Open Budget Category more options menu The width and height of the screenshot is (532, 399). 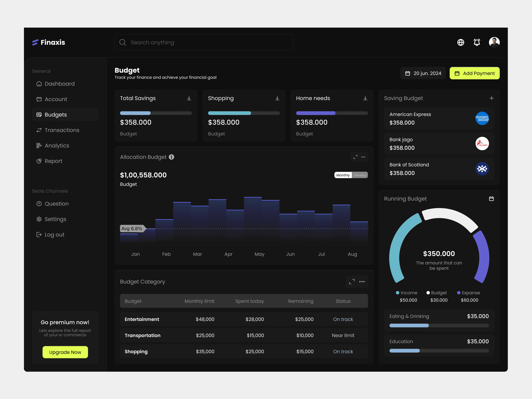362,282
